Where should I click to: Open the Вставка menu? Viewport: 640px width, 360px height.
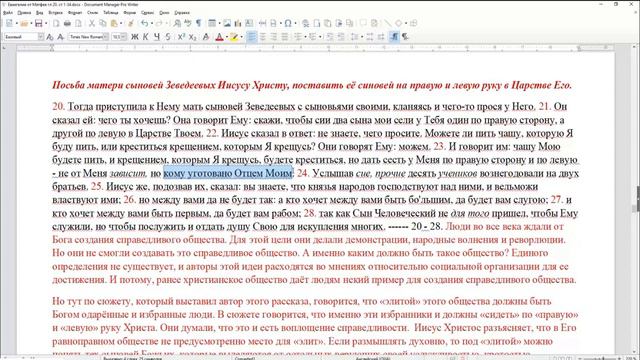56,13
